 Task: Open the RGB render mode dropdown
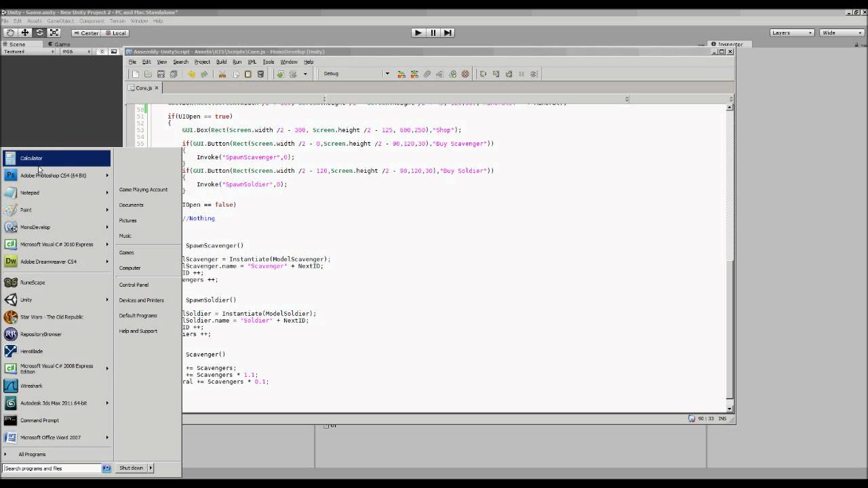coord(76,52)
